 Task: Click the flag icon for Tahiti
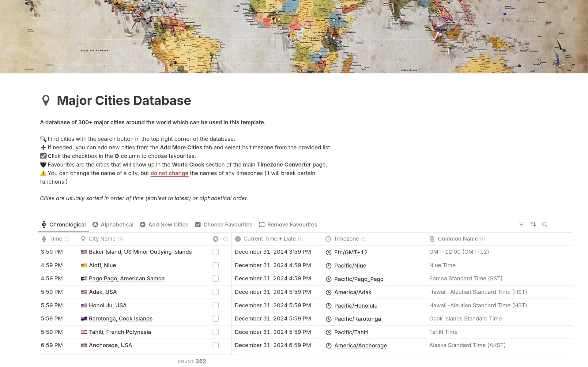[84, 332]
